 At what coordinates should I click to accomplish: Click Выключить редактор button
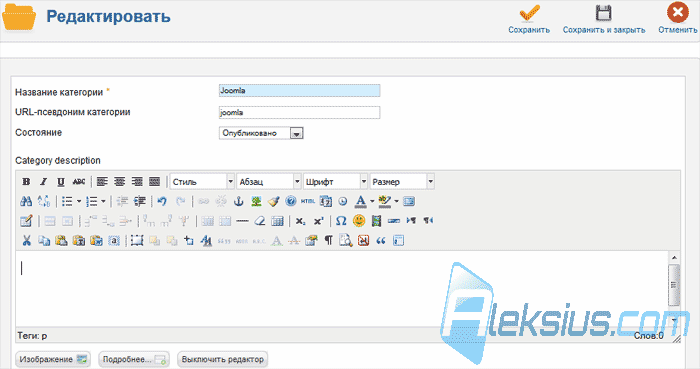pyautogui.click(x=222, y=359)
